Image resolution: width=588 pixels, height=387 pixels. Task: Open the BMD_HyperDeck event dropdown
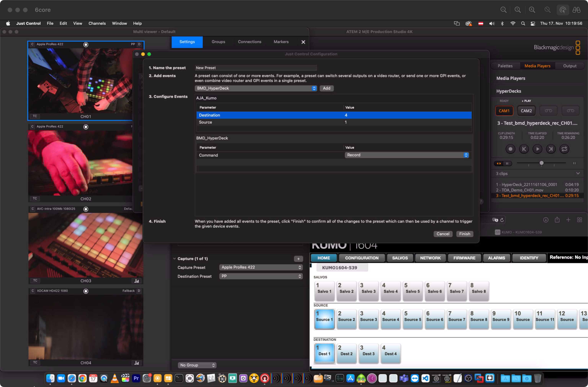[256, 88]
